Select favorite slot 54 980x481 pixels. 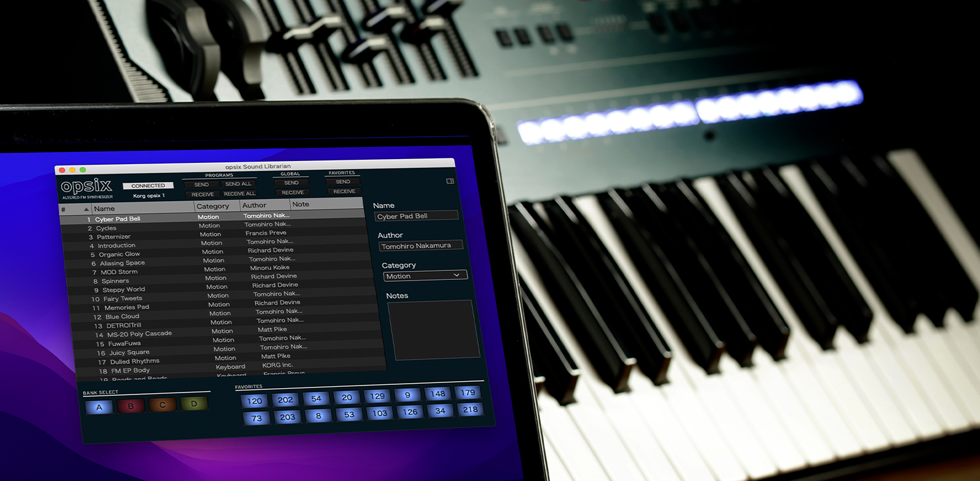(316, 398)
